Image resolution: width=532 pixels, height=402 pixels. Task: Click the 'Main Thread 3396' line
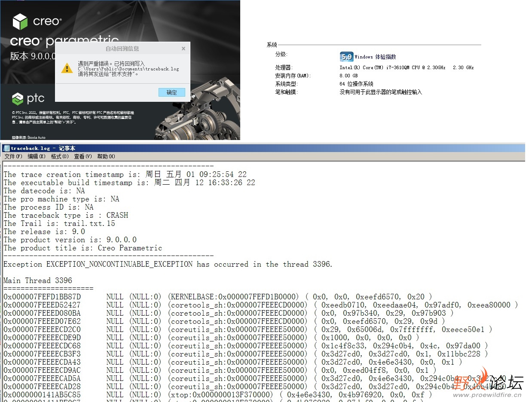click(x=38, y=280)
